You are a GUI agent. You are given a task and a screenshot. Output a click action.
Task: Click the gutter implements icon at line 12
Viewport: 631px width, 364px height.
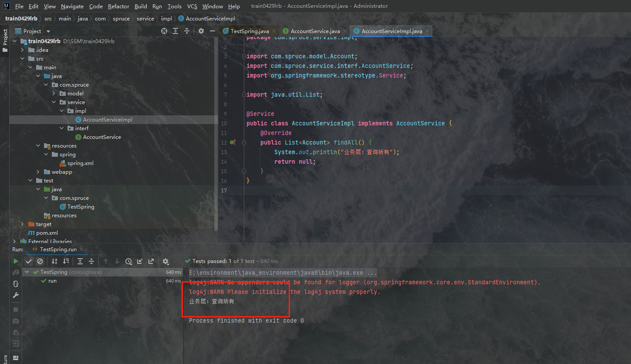(x=232, y=142)
